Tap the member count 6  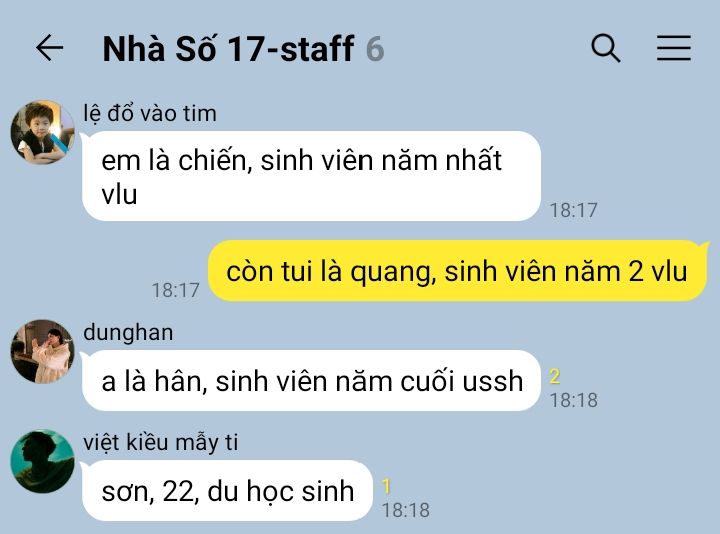tap(375, 49)
